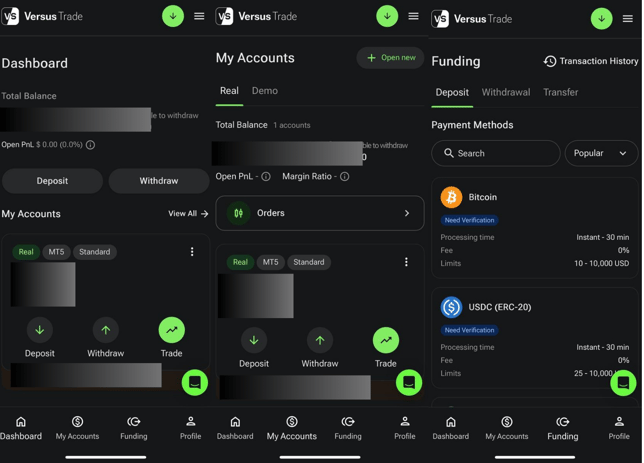The image size is (644, 463).
Task: Go to Funding in Dashboard bottom nav
Action: [x=134, y=428]
